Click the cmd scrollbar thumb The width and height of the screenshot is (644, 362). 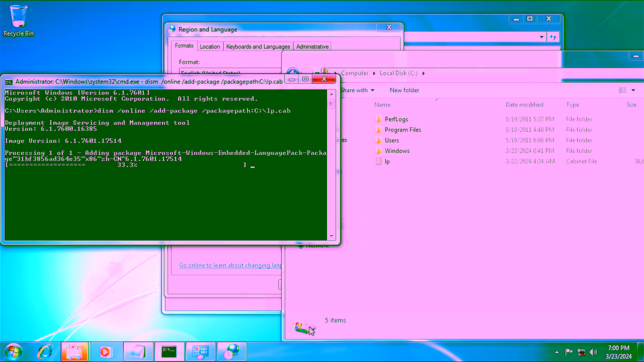click(331, 104)
